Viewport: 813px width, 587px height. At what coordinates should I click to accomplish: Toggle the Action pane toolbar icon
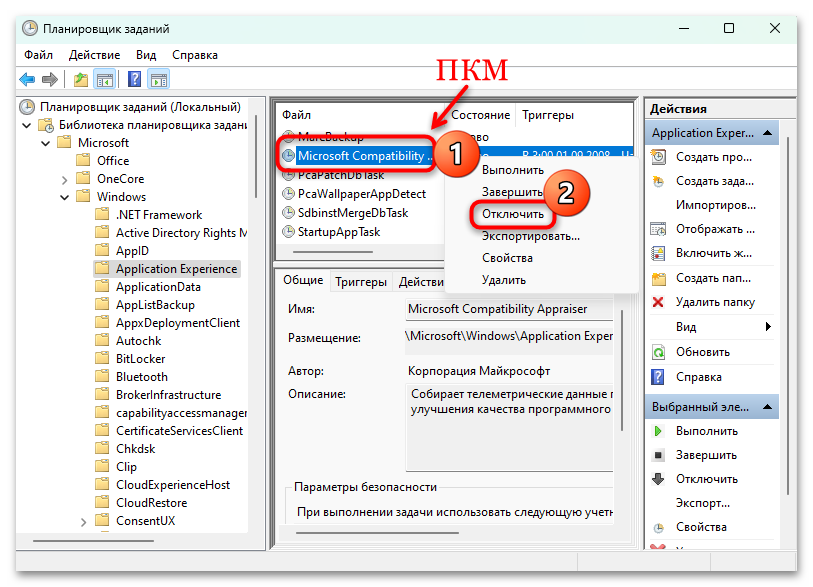coord(159,79)
